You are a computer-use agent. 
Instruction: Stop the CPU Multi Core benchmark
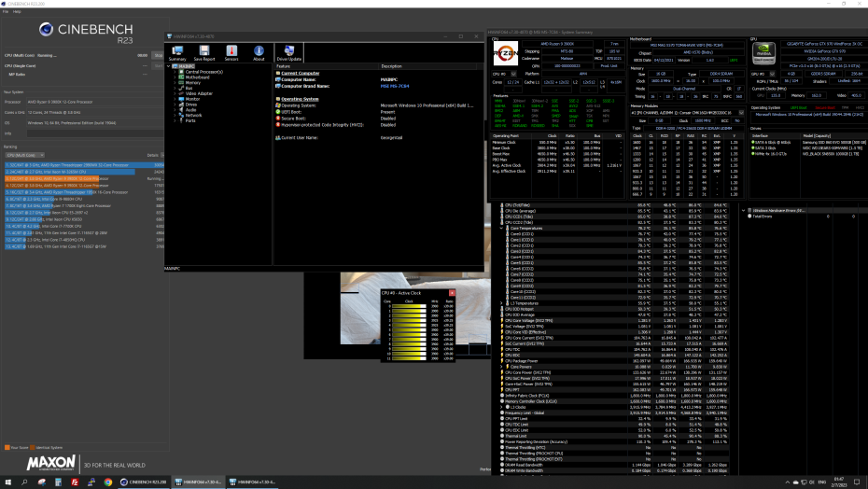pyautogui.click(x=159, y=55)
